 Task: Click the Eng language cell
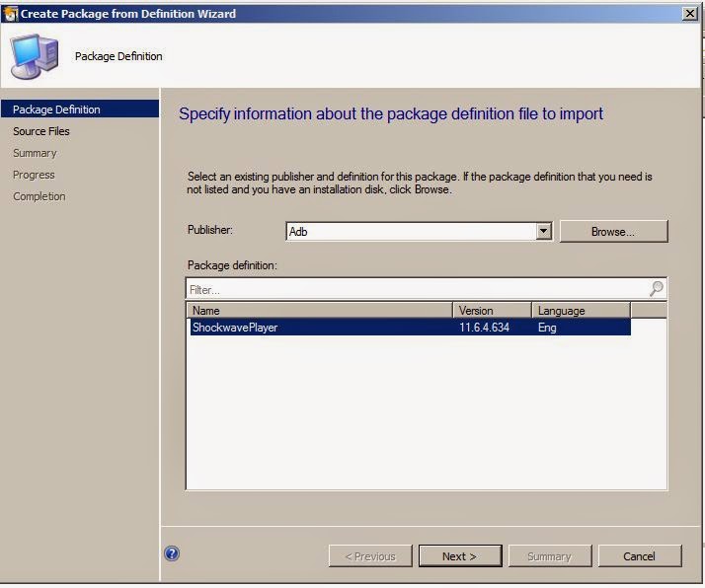coord(547,327)
